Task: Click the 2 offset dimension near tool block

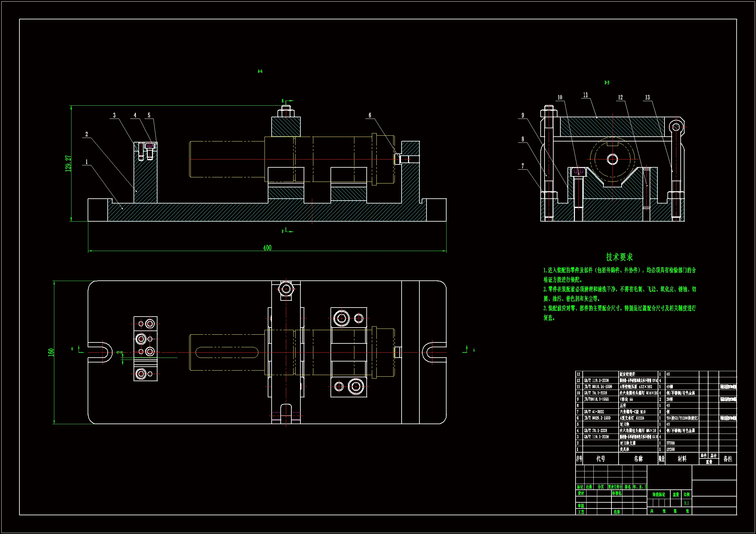Action: click(119, 352)
